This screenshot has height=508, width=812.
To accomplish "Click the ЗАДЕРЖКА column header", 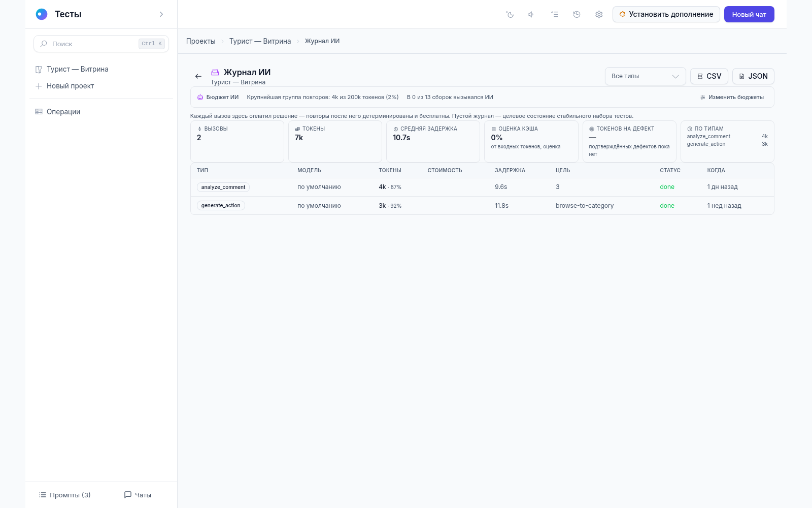I will pos(510,171).
